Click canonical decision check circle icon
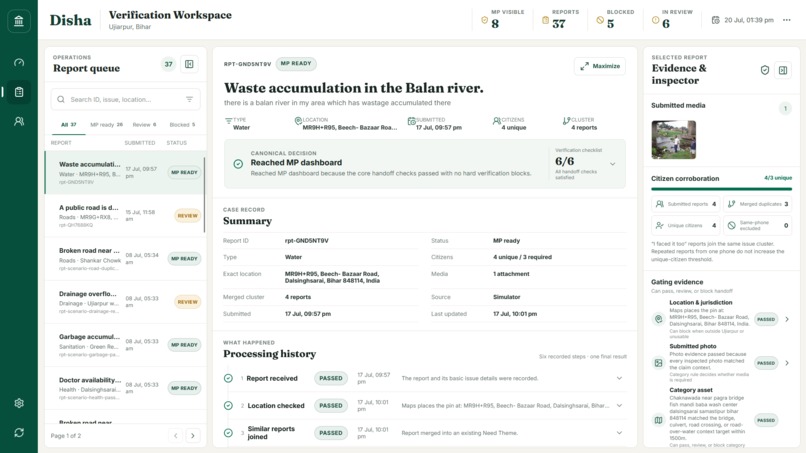Screen dimensions: 806x453 (x=238, y=164)
